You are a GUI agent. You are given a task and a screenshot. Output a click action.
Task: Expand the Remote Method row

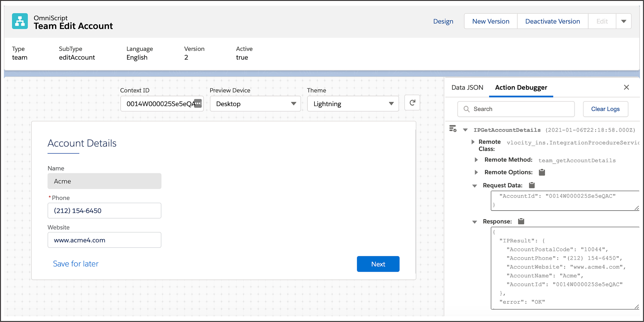coord(476,160)
